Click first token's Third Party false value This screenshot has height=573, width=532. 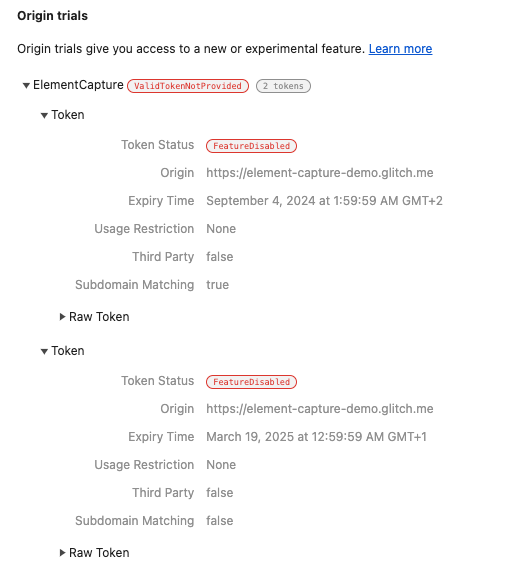[x=220, y=257]
